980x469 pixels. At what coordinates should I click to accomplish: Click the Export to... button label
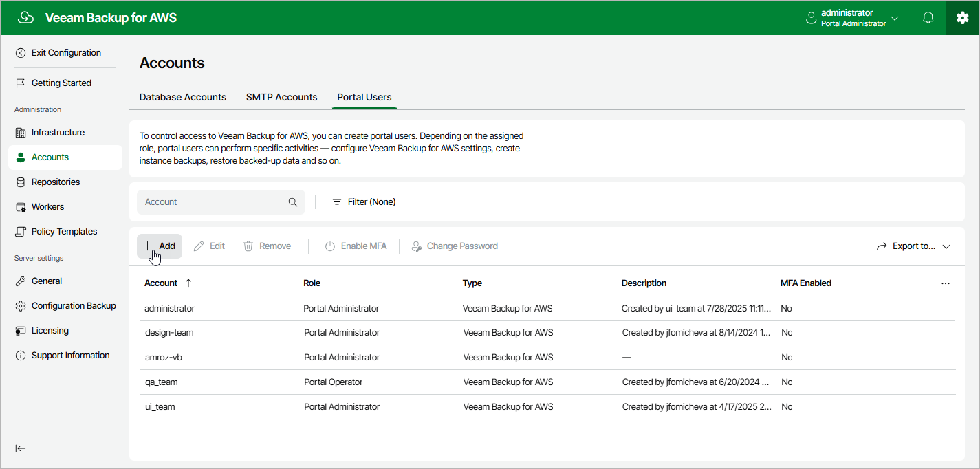click(914, 246)
